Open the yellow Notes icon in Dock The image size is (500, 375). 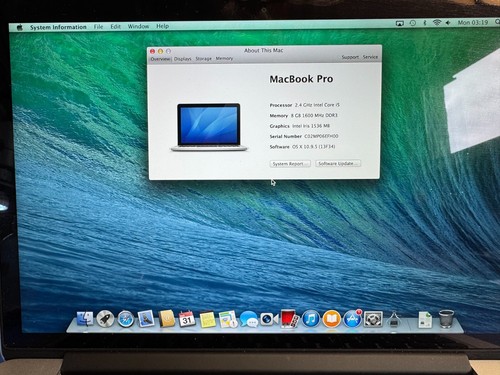coord(207,319)
